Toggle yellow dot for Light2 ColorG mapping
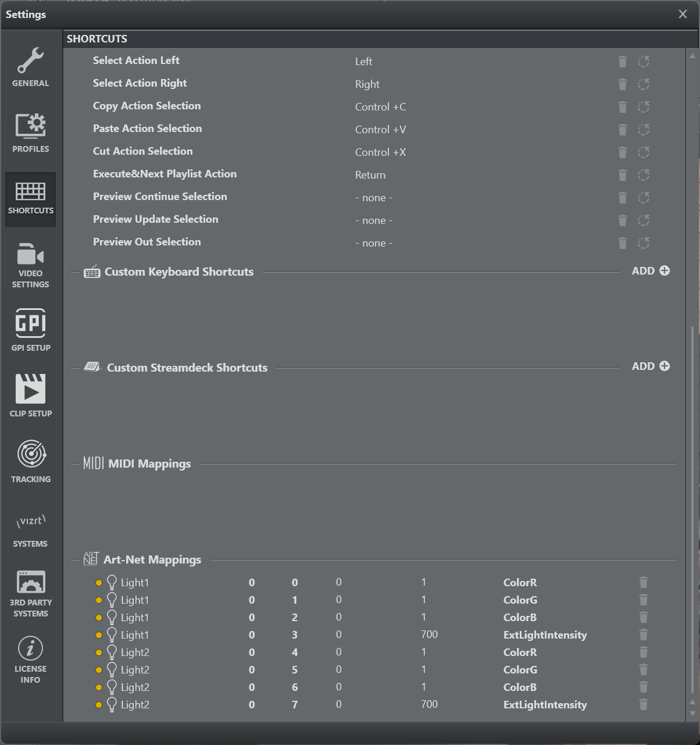The image size is (700, 745). 99,670
